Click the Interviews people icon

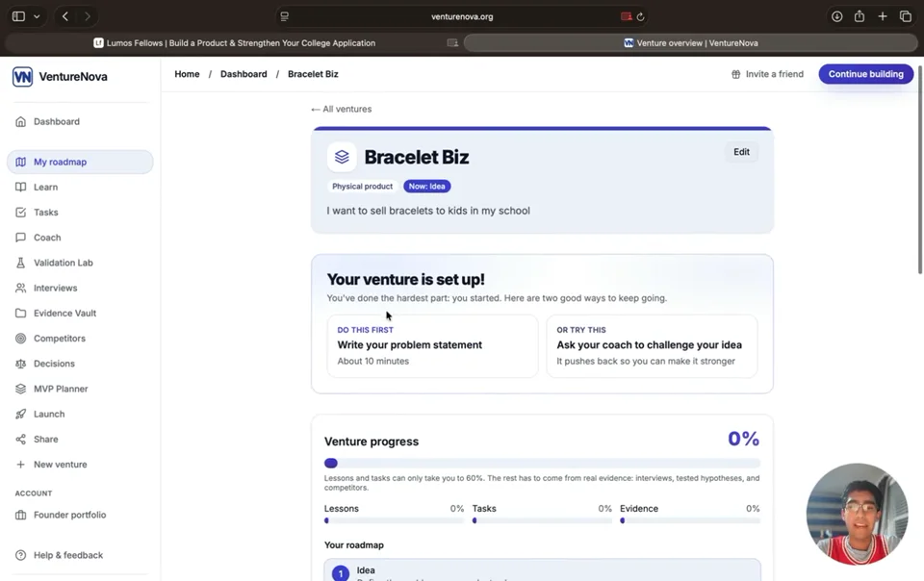click(x=20, y=288)
